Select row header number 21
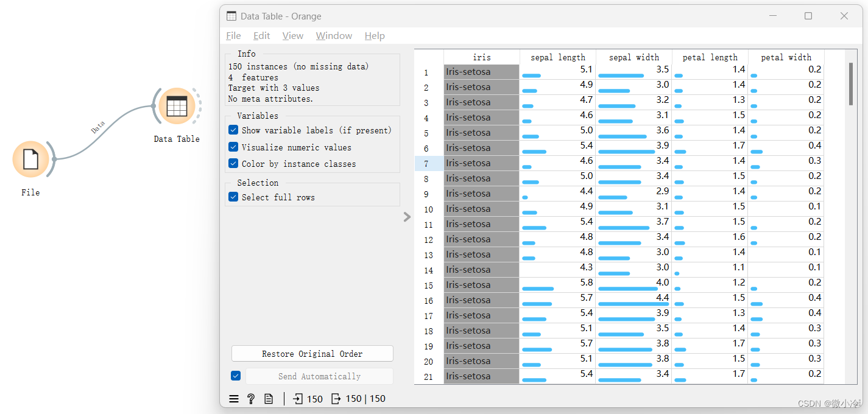The image size is (868, 414). [429, 376]
